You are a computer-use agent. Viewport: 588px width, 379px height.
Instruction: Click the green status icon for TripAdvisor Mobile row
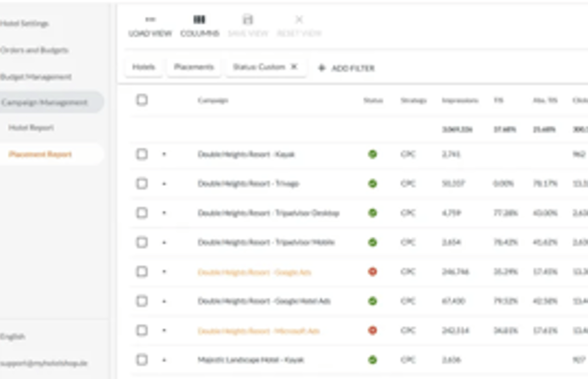[373, 242]
